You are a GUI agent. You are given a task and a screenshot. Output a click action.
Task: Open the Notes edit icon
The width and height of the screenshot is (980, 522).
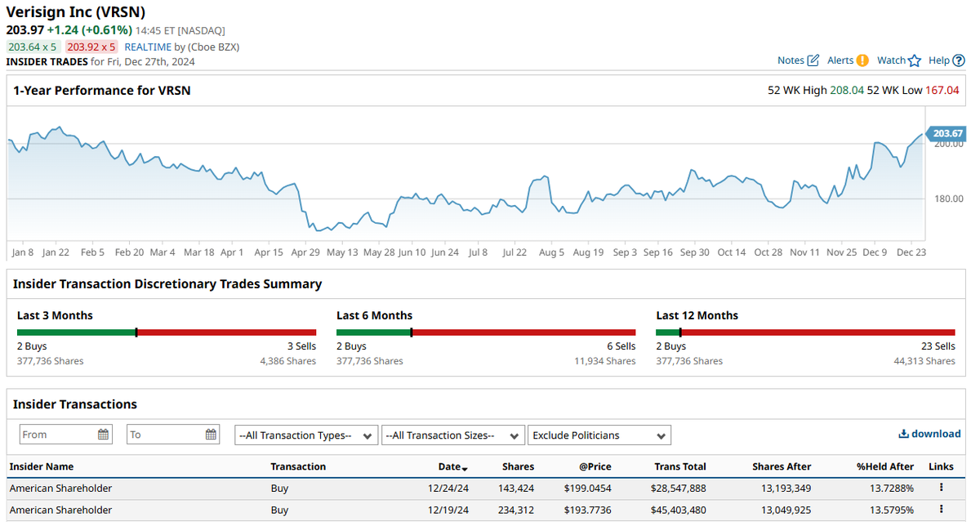[813, 60]
